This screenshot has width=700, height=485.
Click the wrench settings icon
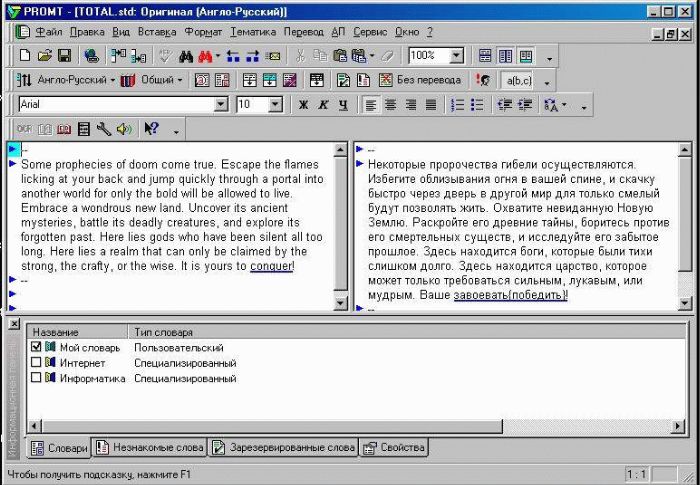click(104, 130)
